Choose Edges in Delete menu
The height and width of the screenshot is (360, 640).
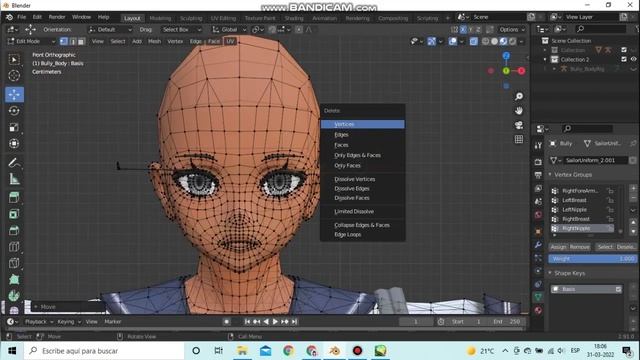pos(362,135)
